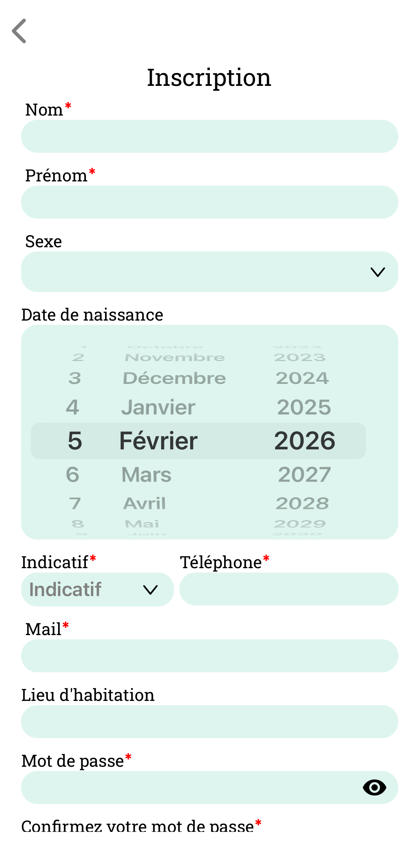The image size is (419, 868).
Task: Open the Sexe dropdown
Action: (x=209, y=272)
